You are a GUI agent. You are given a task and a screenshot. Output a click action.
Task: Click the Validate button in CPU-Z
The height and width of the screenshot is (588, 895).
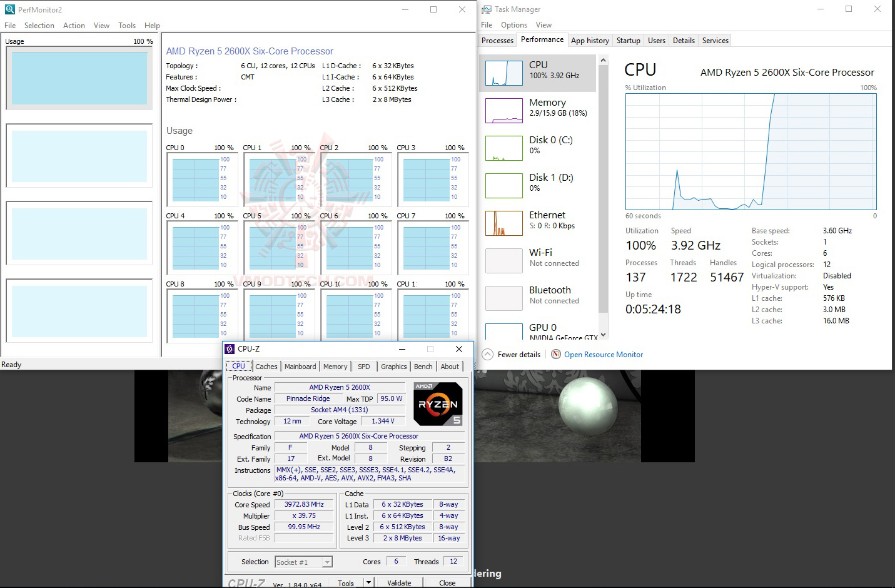click(x=399, y=583)
